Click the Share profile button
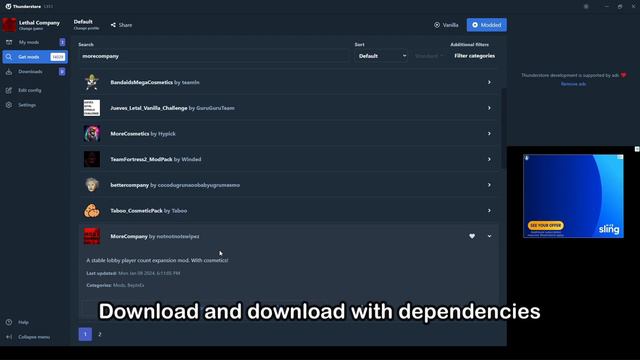 [x=121, y=25]
